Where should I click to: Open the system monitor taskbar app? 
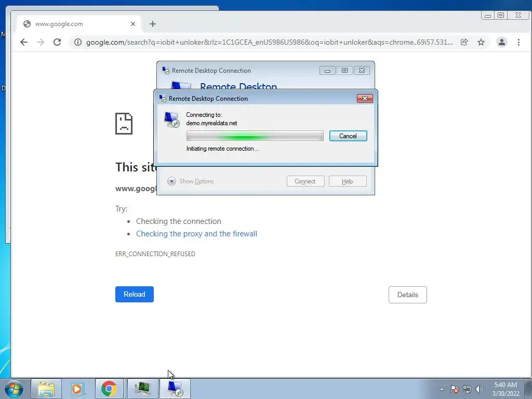[x=142, y=389]
